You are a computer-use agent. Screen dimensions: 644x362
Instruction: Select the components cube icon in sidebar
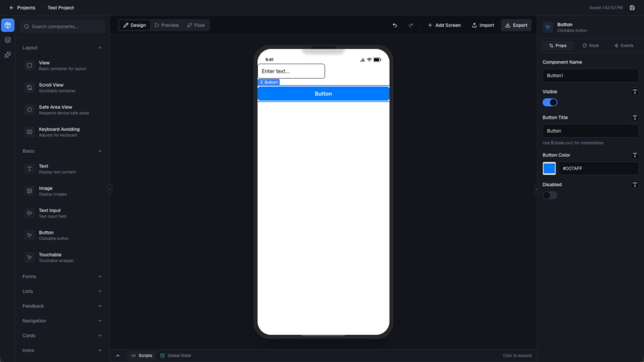(8, 25)
